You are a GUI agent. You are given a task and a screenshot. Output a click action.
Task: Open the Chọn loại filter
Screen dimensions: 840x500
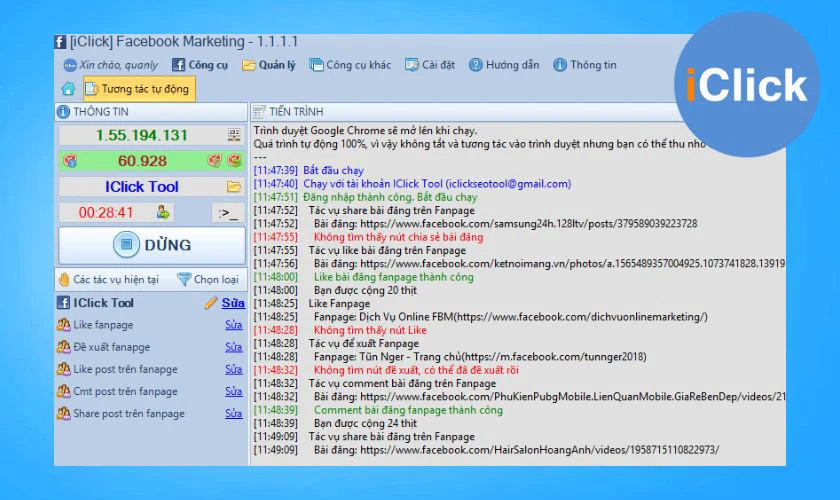(x=208, y=280)
